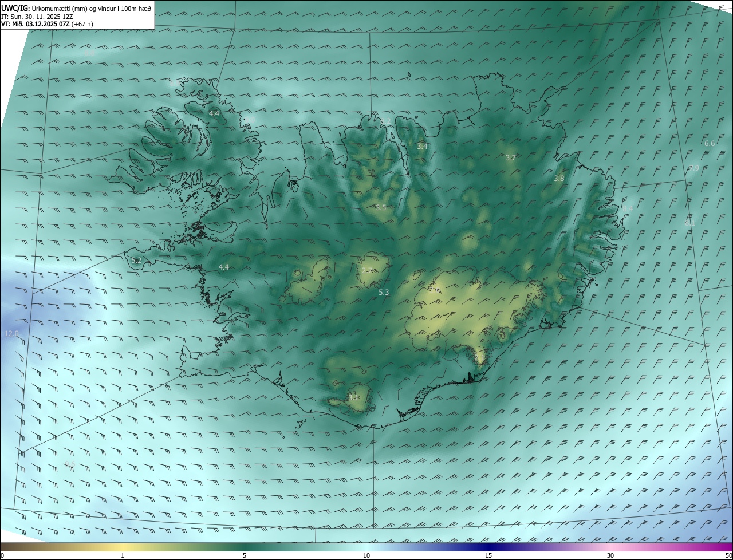Click the '30' tick on the colorbar
Screen dimensions: 733x560
610,555
